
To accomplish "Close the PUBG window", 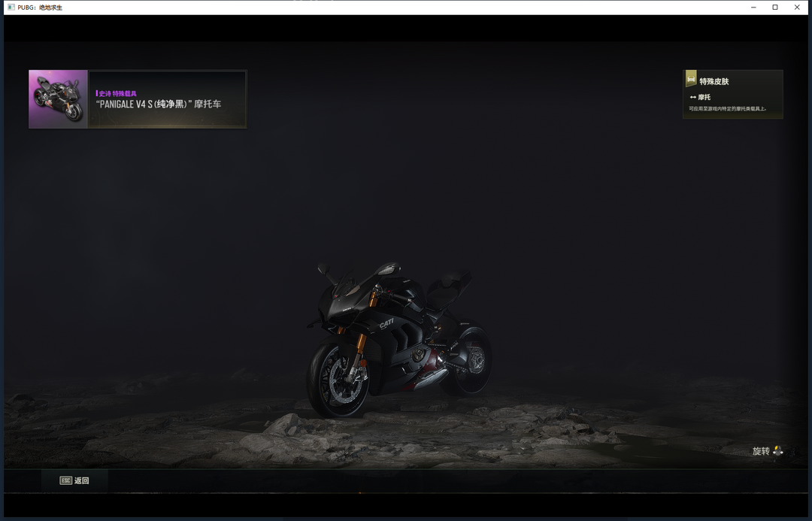I will tap(797, 8).
